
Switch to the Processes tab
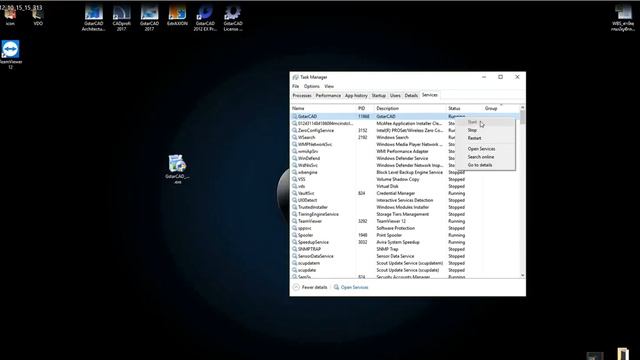pos(302,96)
